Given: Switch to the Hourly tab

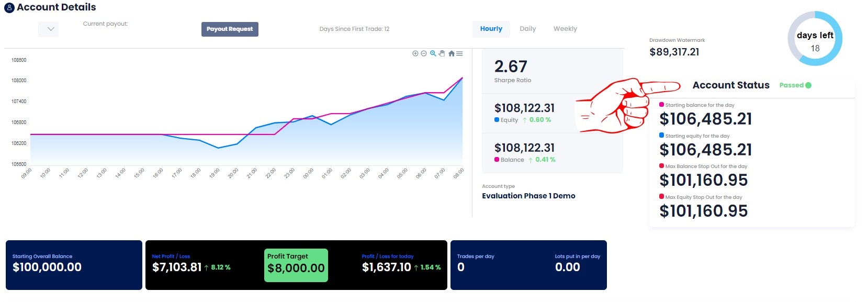Looking at the screenshot, I should (x=491, y=29).
